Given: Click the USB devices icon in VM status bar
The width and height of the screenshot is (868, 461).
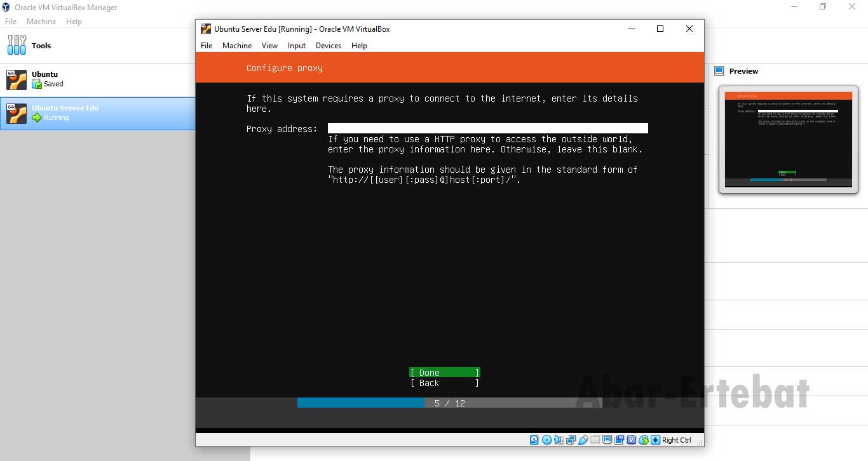Looking at the screenshot, I should 583,440.
